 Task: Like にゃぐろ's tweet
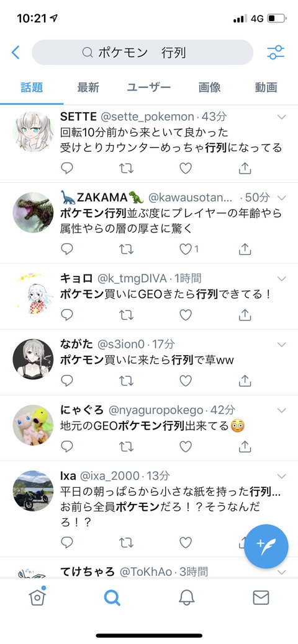186,446
